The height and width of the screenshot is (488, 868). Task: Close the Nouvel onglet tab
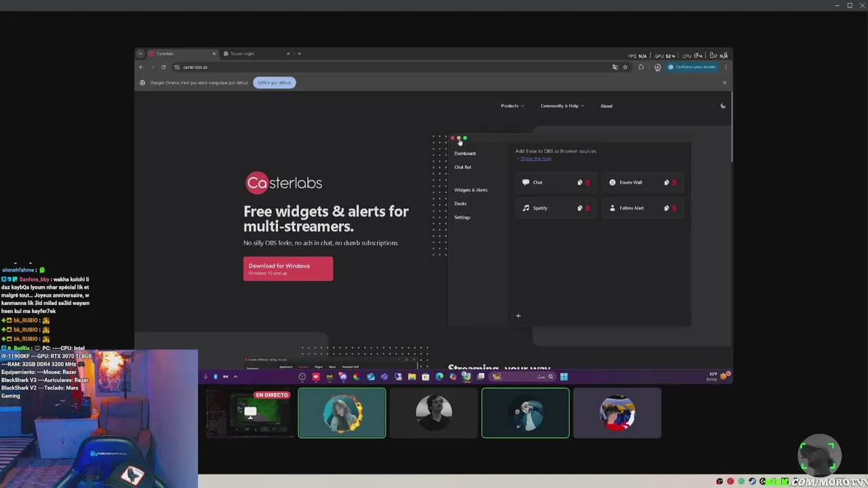click(x=288, y=54)
